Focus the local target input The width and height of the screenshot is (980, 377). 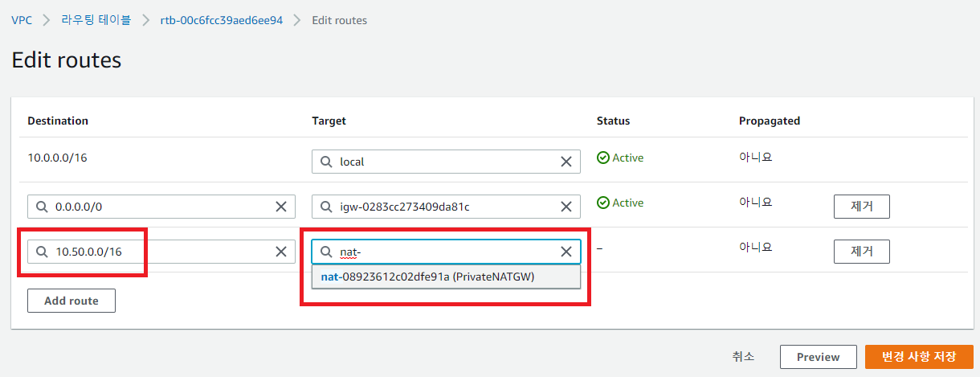pos(446,162)
